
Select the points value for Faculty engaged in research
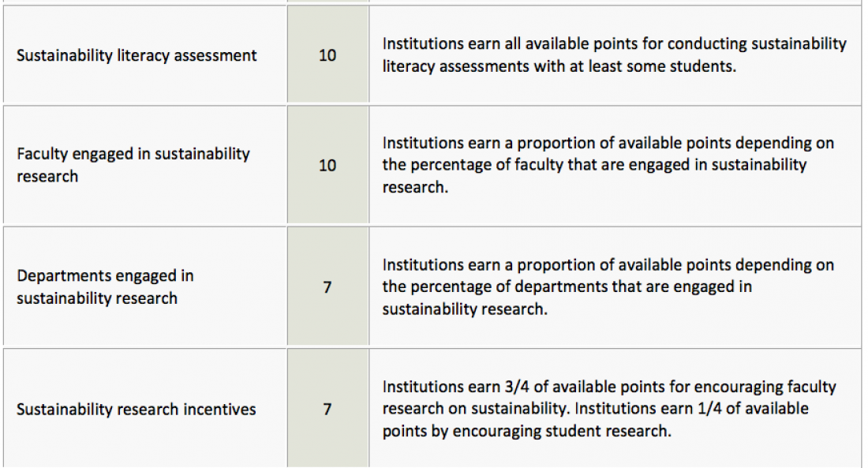tap(327, 165)
